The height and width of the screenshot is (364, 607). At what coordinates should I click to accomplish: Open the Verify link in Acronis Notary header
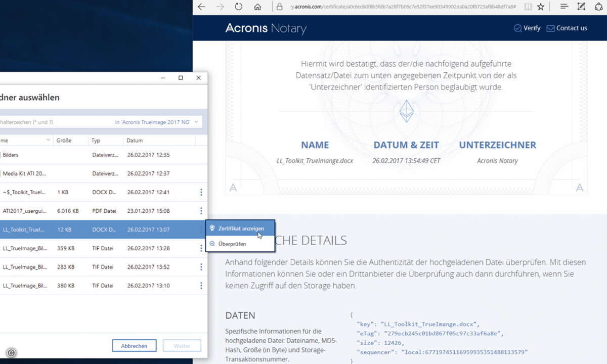pyautogui.click(x=527, y=28)
